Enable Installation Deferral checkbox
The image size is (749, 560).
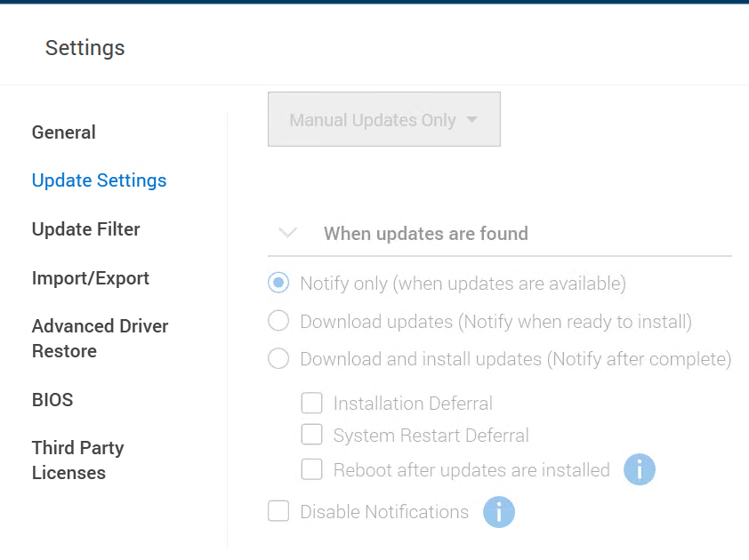coord(311,404)
